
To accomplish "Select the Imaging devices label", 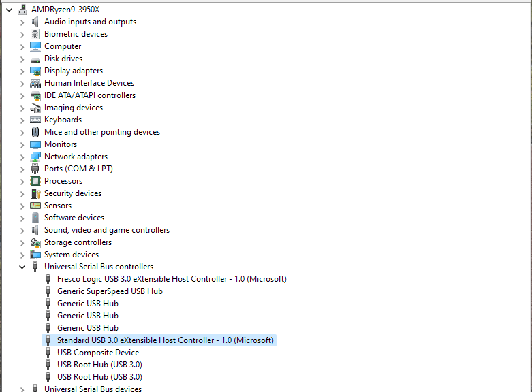I will coord(74,108).
